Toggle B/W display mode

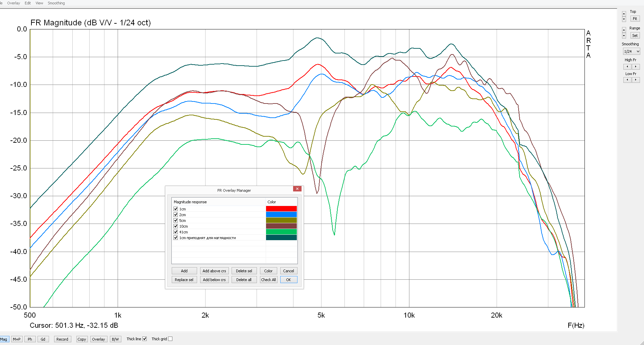click(x=116, y=339)
